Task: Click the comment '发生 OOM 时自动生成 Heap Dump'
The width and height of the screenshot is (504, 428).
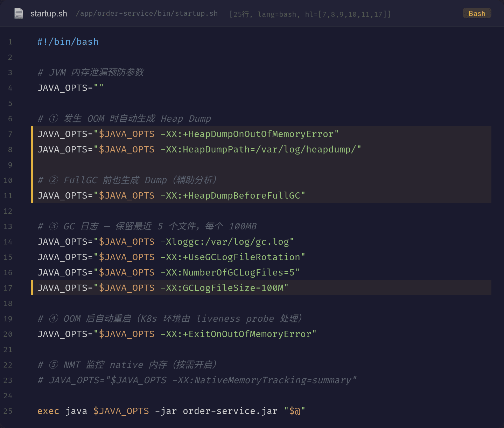Action: (137, 119)
